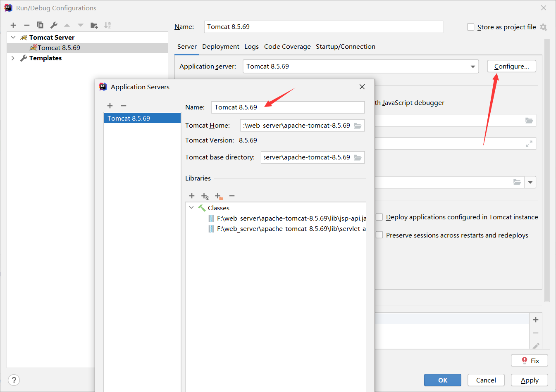Switch to the Server tab
Screen dimensions: 556x392
[x=187, y=47]
